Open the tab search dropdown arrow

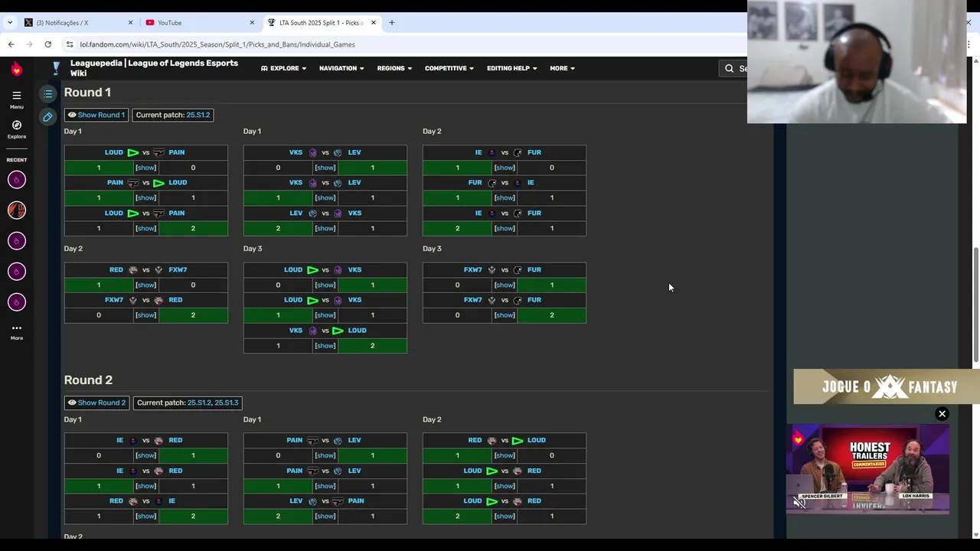(x=10, y=23)
